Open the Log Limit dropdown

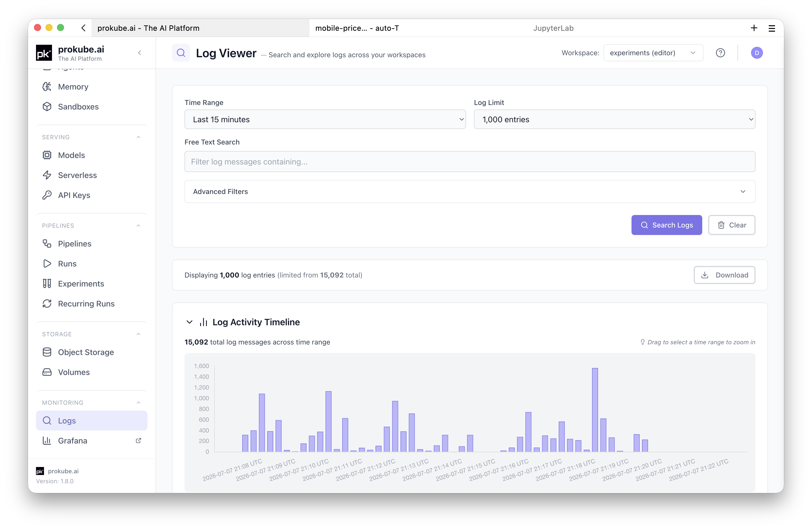click(x=614, y=119)
